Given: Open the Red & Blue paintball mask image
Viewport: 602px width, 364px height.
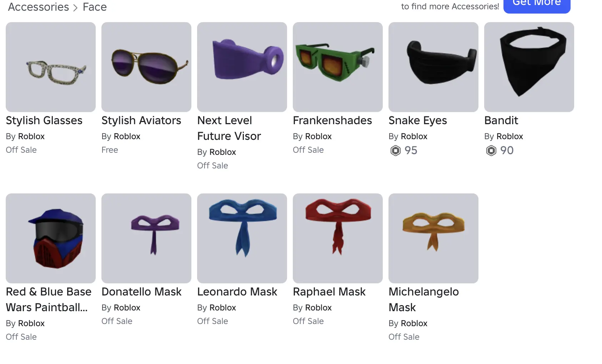Looking at the screenshot, I should (51, 238).
